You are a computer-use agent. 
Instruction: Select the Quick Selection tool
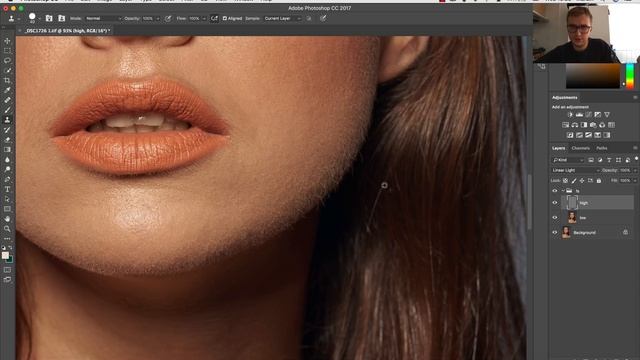click(7, 71)
